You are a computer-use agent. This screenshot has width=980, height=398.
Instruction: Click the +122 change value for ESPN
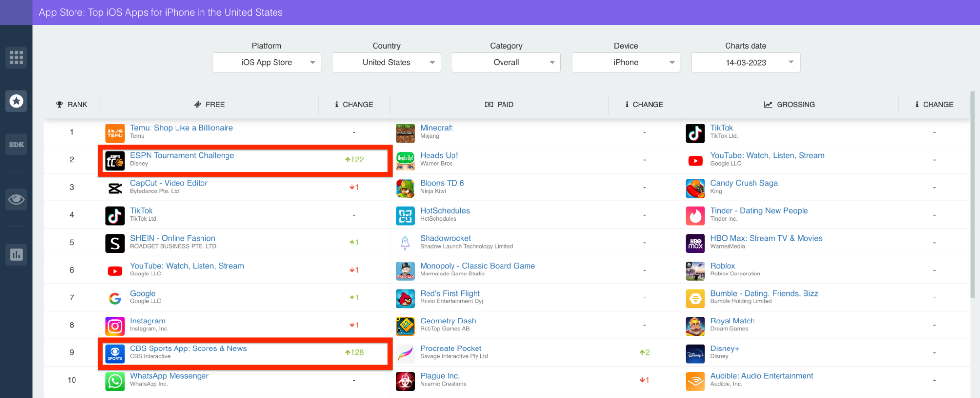354,160
